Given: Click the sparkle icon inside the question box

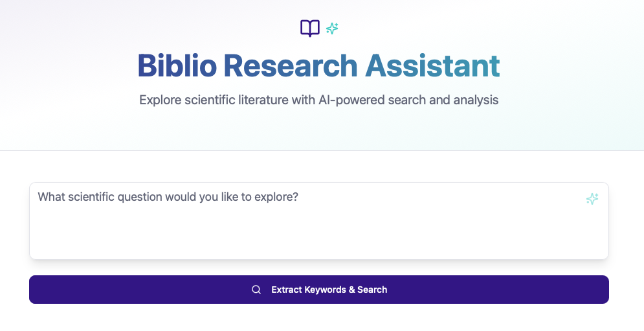Looking at the screenshot, I should [x=592, y=200].
